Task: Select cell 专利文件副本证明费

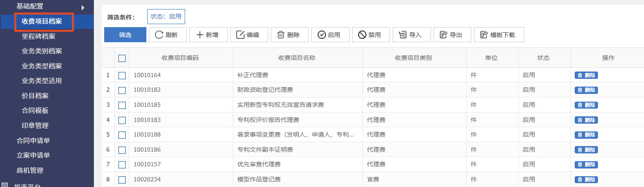Action: coord(298,150)
